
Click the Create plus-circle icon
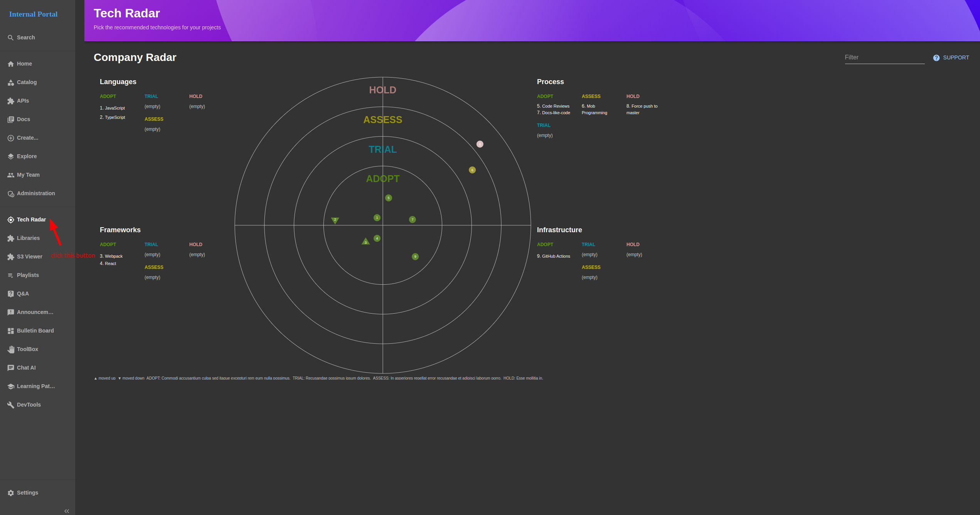(x=11, y=138)
